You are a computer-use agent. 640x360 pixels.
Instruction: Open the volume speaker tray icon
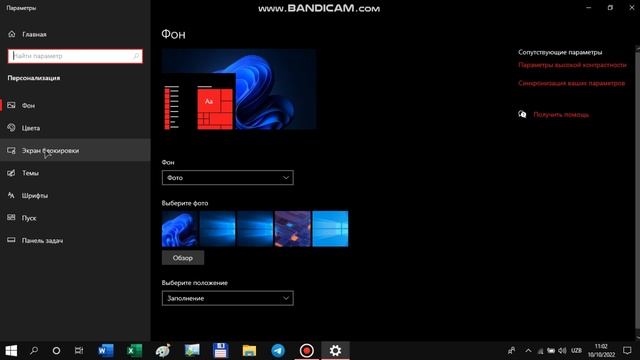562,351
